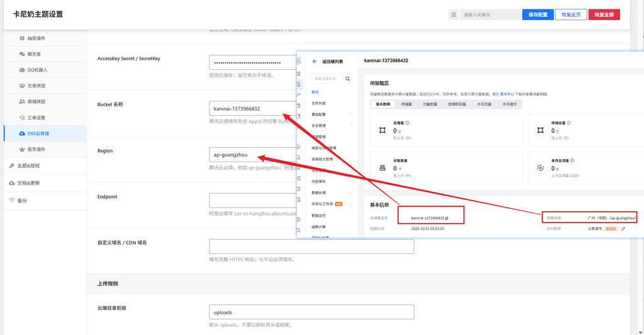
Task: Click the info icon beside 存储总量
Action: pyautogui.click(x=569, y=123)
